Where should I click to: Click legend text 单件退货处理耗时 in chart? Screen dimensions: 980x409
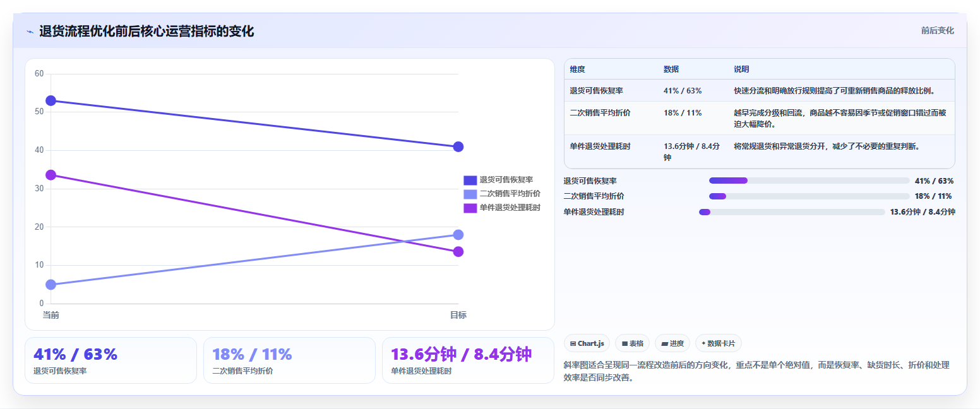point(510,208)
